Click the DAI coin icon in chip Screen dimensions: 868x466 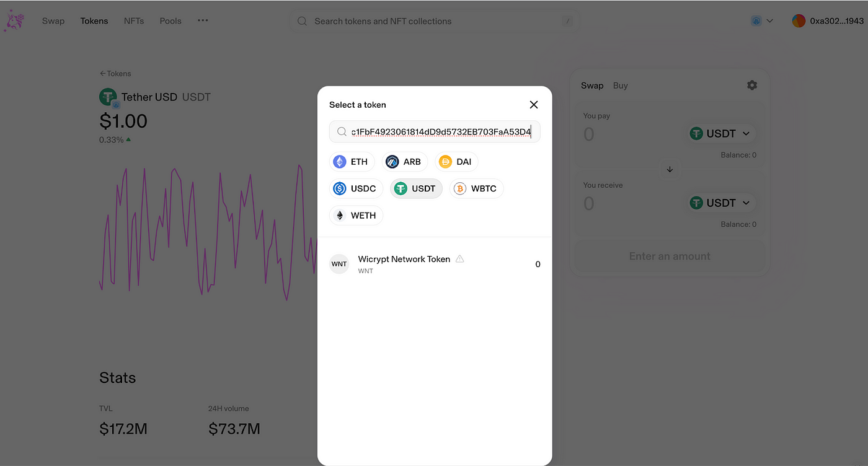click(x=445, y=162)
